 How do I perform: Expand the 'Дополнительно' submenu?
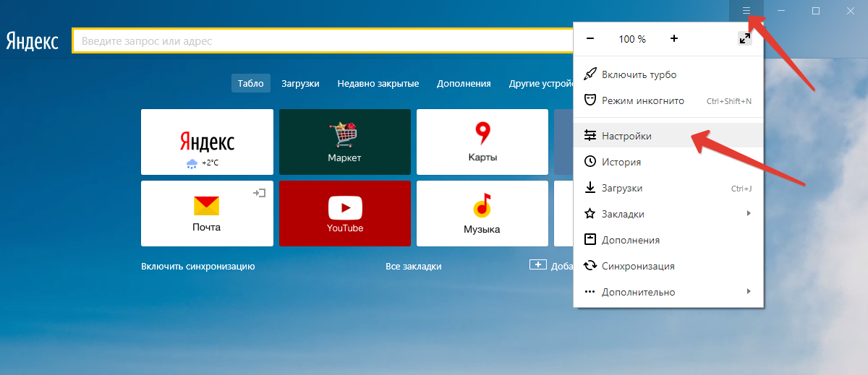tap(668, 292)
